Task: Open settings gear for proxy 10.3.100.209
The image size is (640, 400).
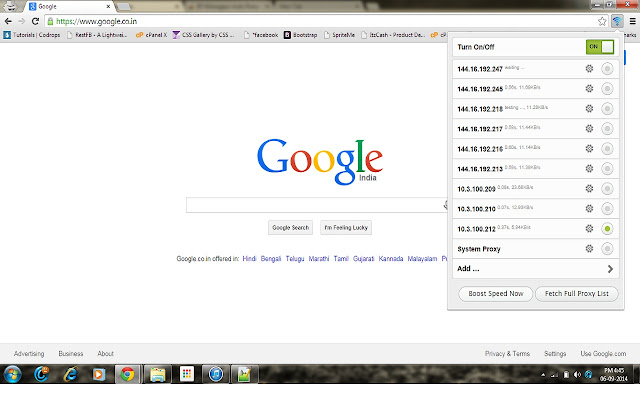Action: (589, 189)
